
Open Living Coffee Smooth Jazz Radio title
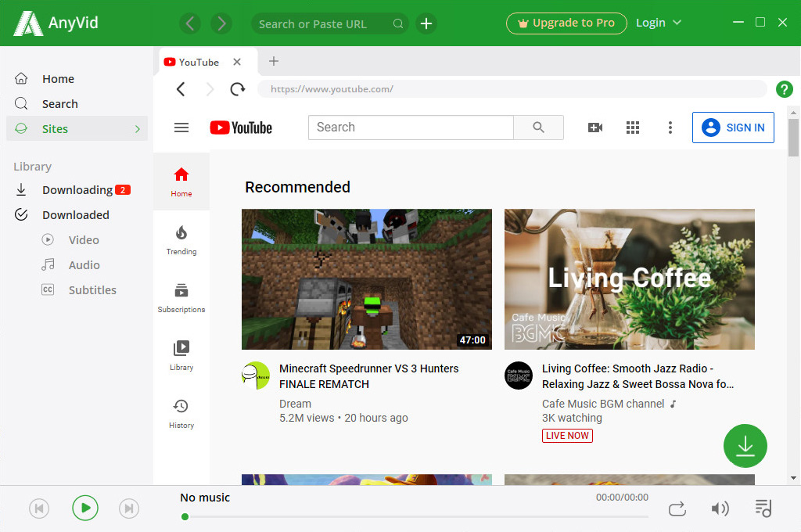[x=638, y=376]
